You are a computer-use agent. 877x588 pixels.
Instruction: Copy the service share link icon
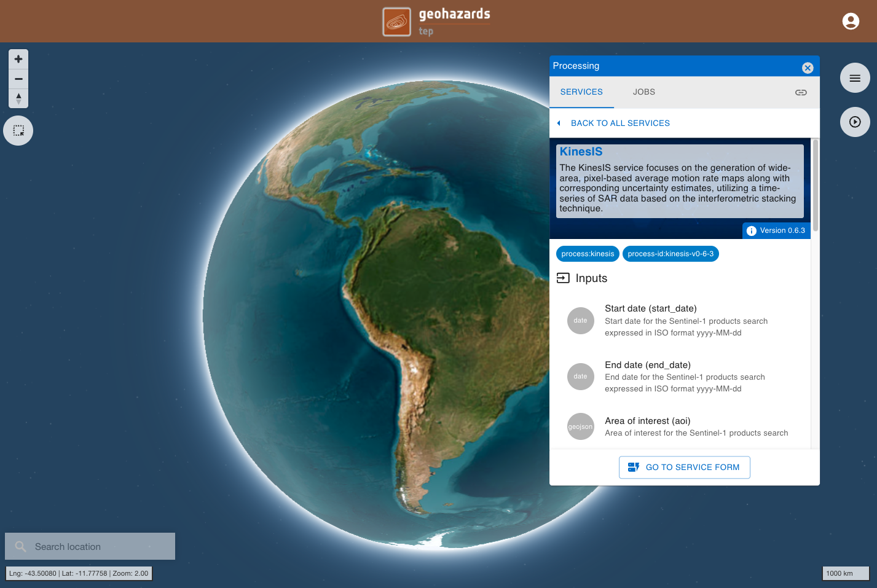[801, 92]
